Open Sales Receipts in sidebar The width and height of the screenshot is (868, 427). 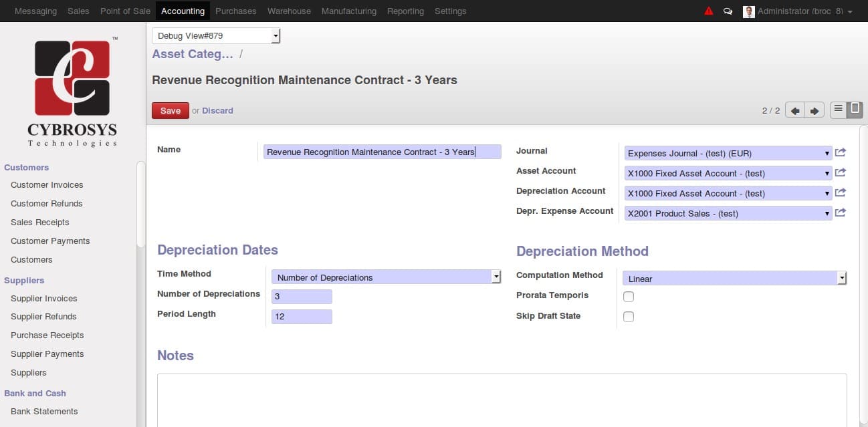(39, 223)
